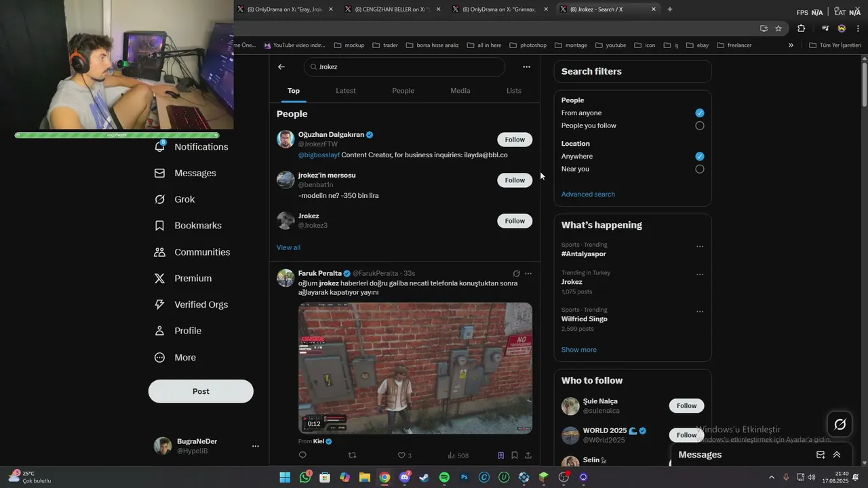868x488 pixels.
Task: Share Faruk Peralta's post
Action: 528,455
